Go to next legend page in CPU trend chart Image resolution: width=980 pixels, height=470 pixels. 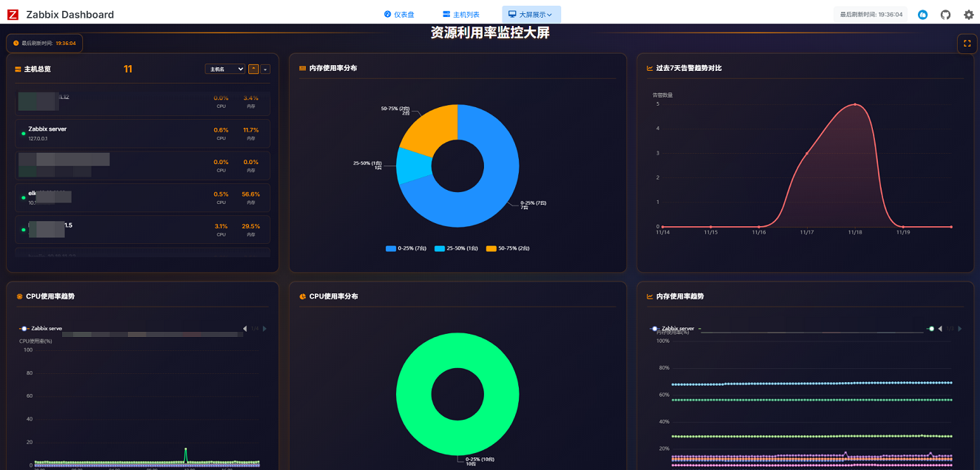(x=265, y=329)
